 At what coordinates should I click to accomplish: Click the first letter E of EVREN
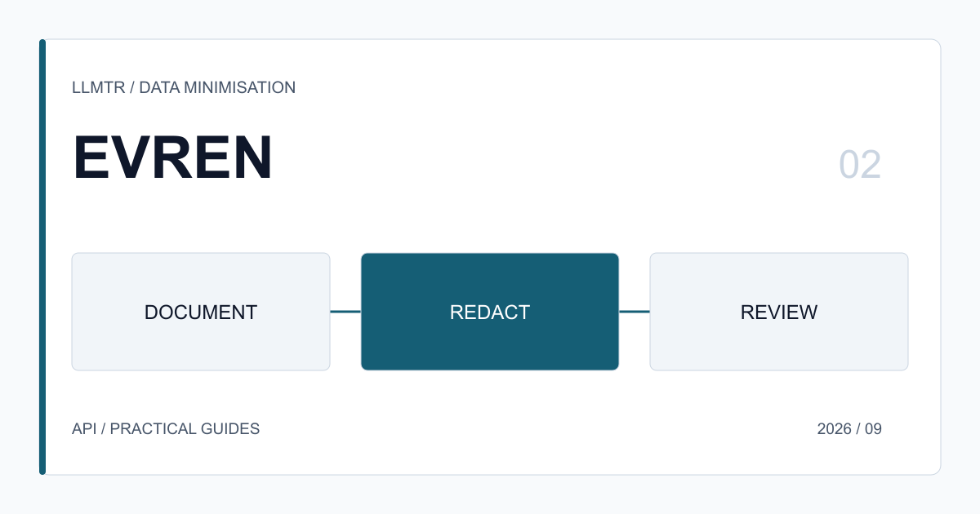89,158
